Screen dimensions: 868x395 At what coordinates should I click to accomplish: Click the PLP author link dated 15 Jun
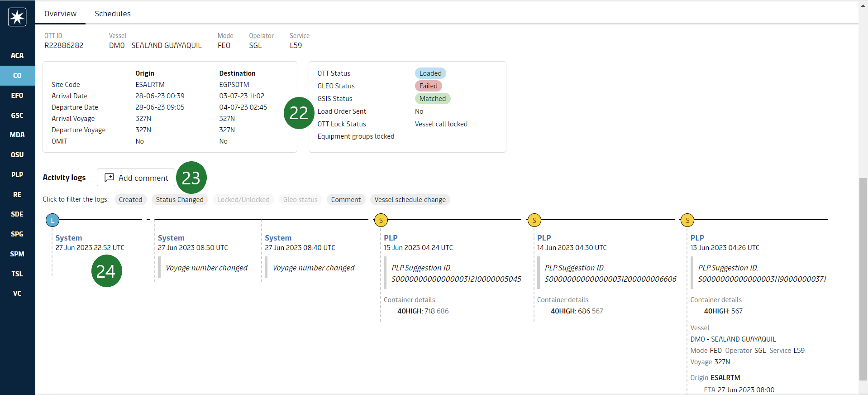[391, 238]
